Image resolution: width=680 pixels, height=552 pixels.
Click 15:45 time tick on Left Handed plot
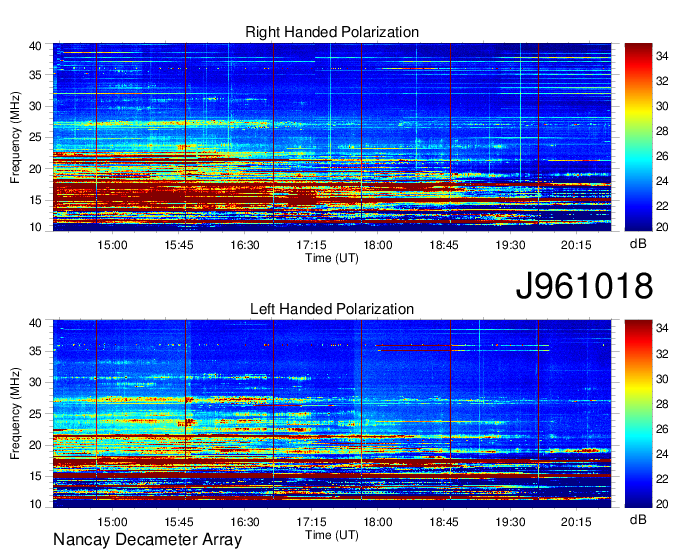[x=179, y=522]
